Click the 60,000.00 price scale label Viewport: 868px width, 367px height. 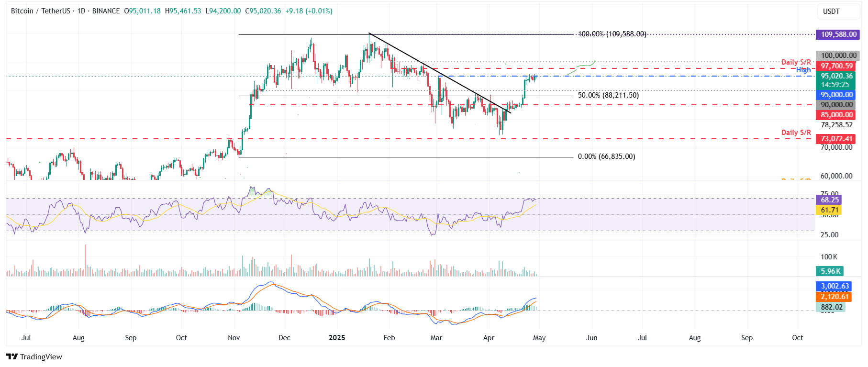[836, 176]
